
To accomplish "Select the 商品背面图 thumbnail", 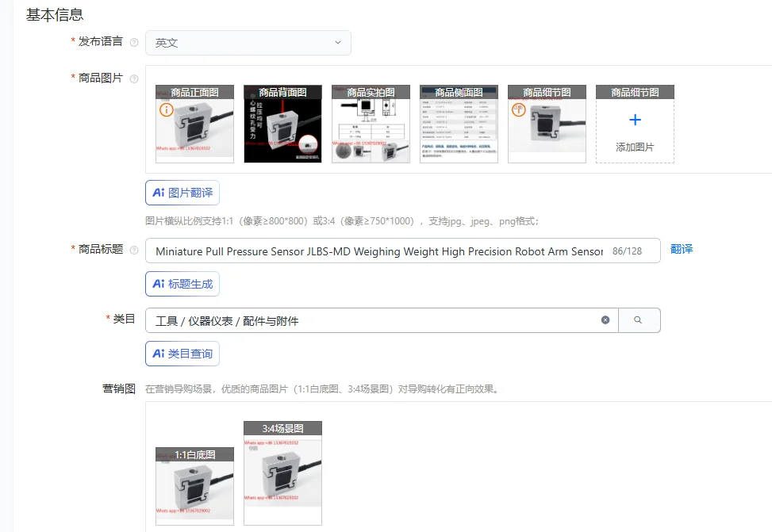I will pos(282,124).
